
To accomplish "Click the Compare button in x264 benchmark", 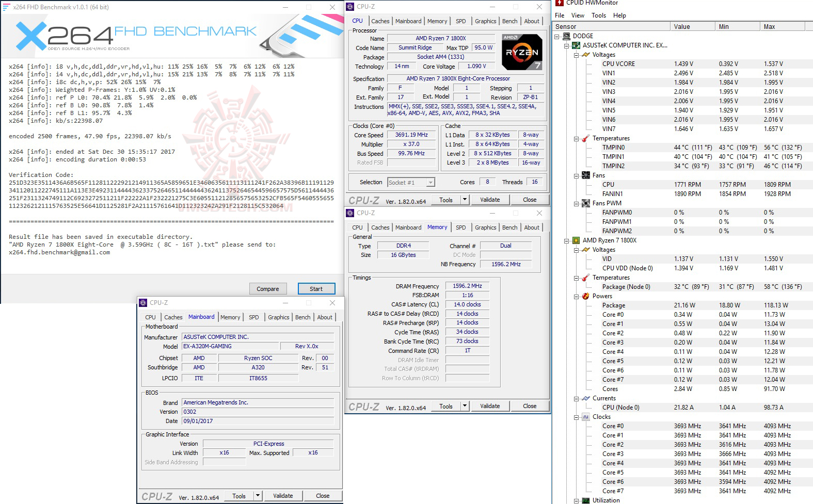I will point(268,289).
